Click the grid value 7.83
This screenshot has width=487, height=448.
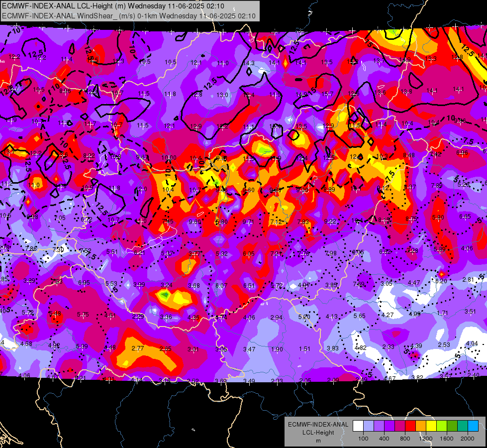[303, 222]
